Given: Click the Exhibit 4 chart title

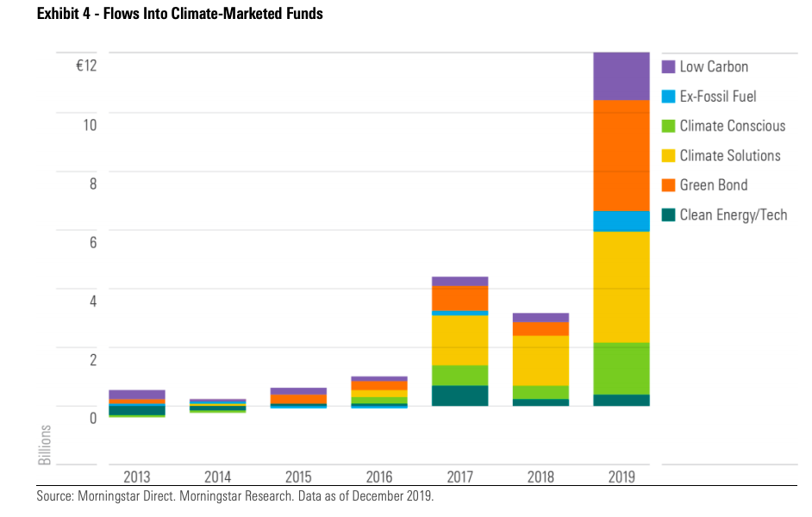Looking at the screenshot, I should pos(180,14).
